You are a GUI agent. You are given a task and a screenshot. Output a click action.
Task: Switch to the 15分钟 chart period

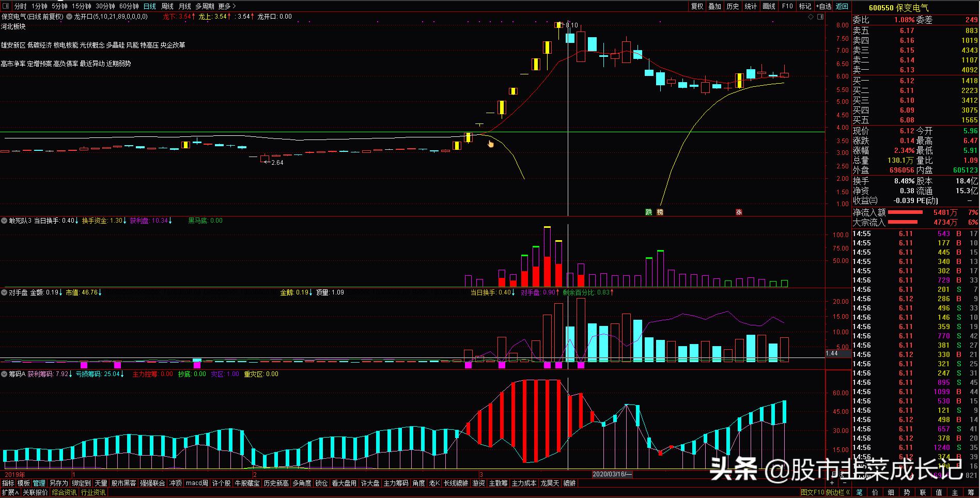82,6
